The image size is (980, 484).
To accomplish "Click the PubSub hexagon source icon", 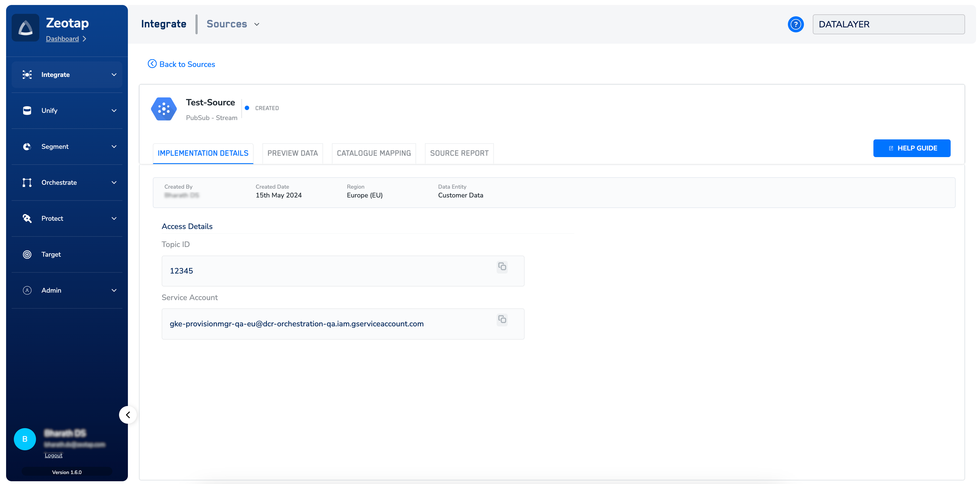I will point(164,109).
